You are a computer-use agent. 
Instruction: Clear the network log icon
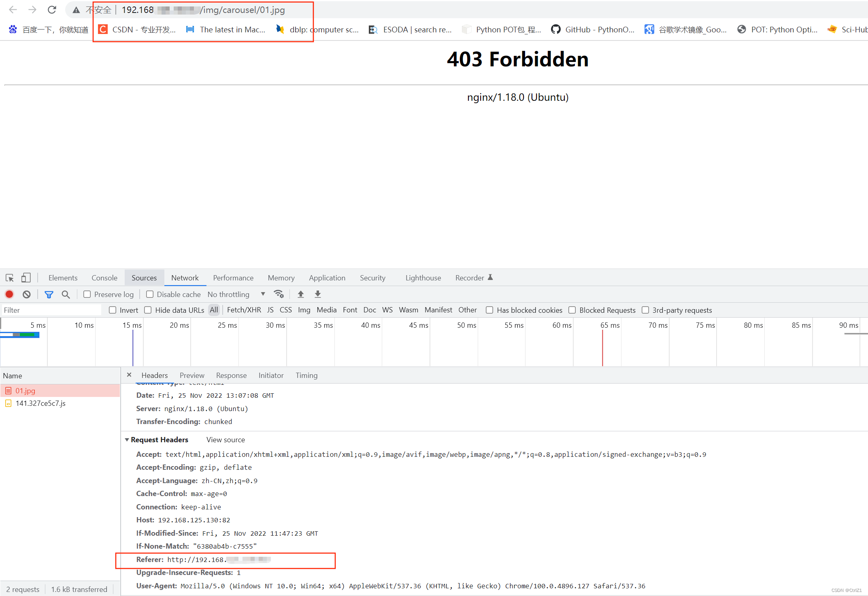point(27,295)
